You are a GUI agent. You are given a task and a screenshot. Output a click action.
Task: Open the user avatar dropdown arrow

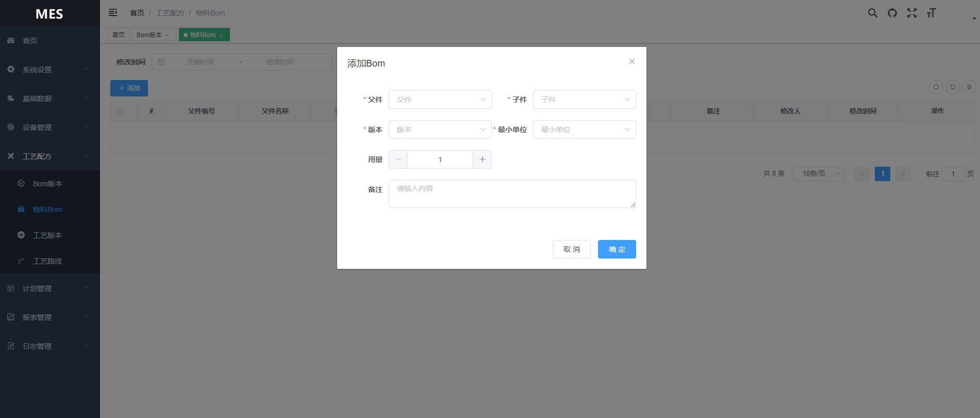click(974, 19)
